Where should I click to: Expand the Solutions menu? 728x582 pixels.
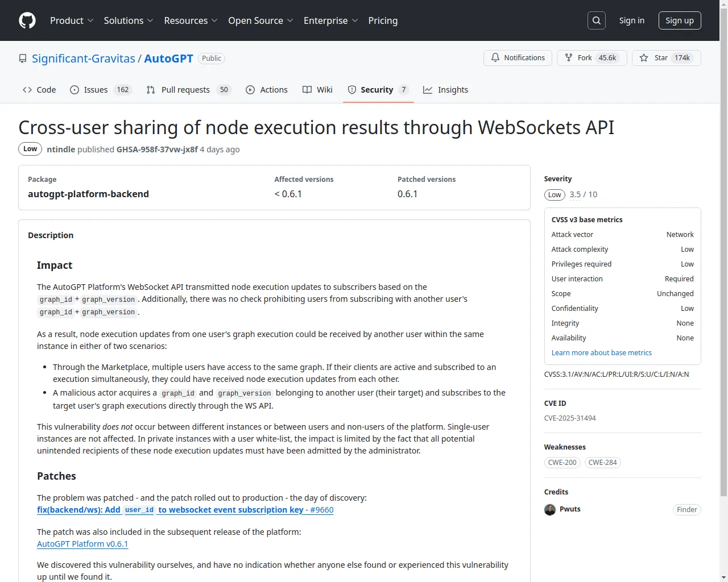129,20
